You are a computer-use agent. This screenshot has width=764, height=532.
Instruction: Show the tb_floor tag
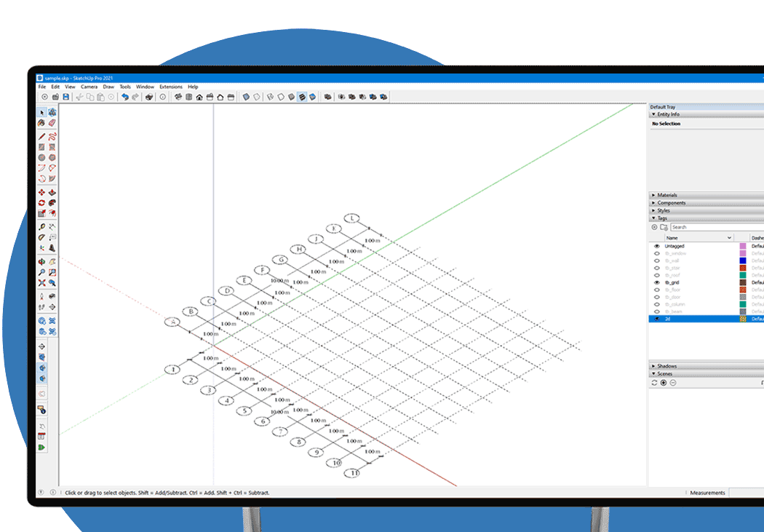[656, 290]
